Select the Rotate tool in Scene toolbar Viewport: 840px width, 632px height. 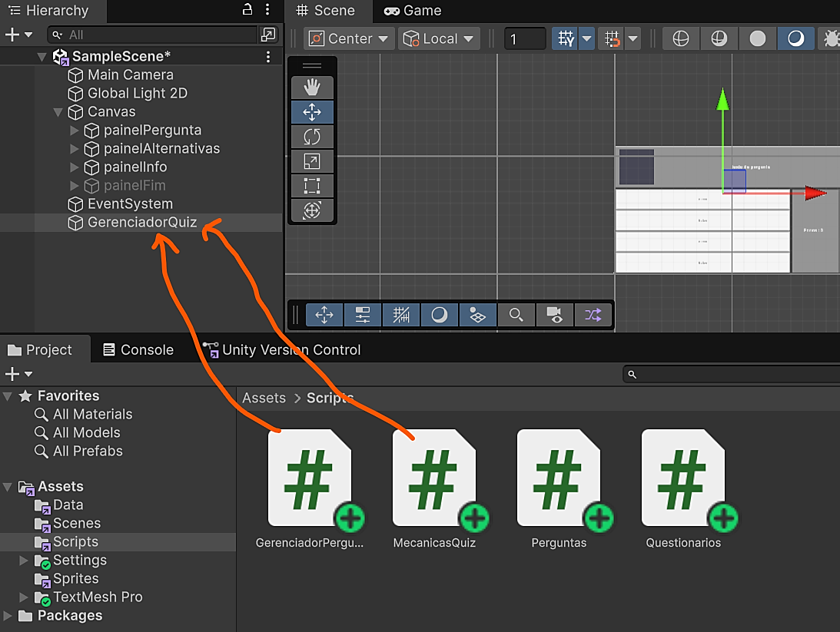click(311, 137)
